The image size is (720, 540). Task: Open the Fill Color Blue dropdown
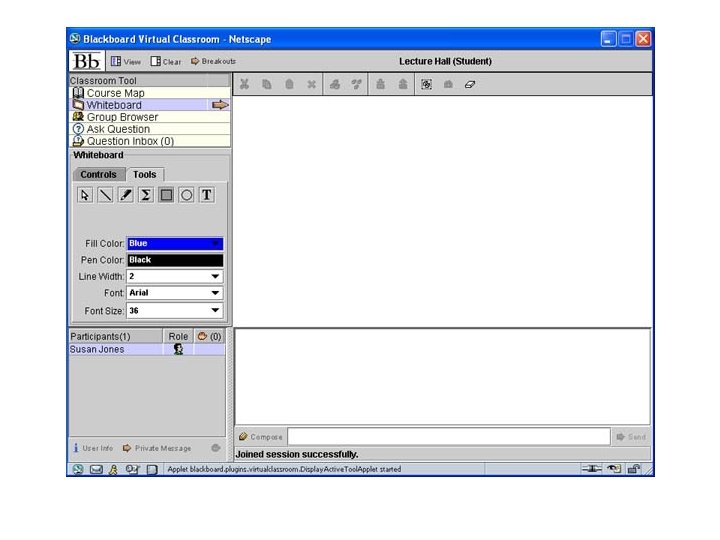coord(175,243)
